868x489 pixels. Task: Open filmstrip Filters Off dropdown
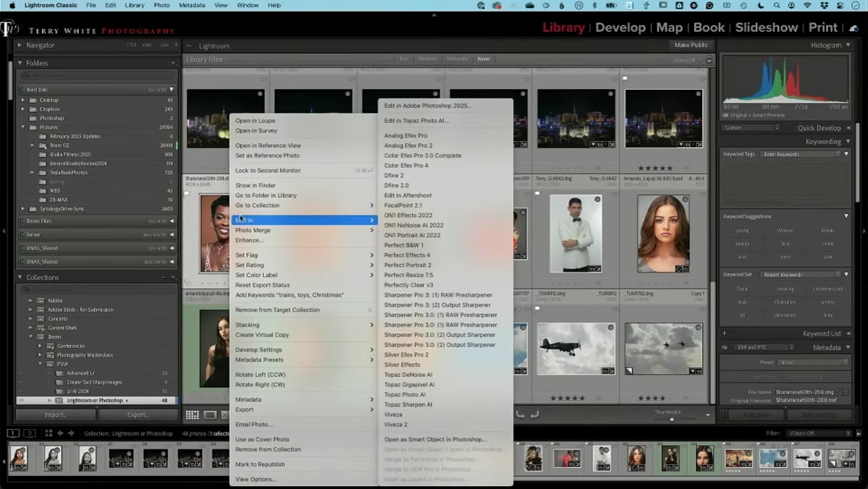820,433
